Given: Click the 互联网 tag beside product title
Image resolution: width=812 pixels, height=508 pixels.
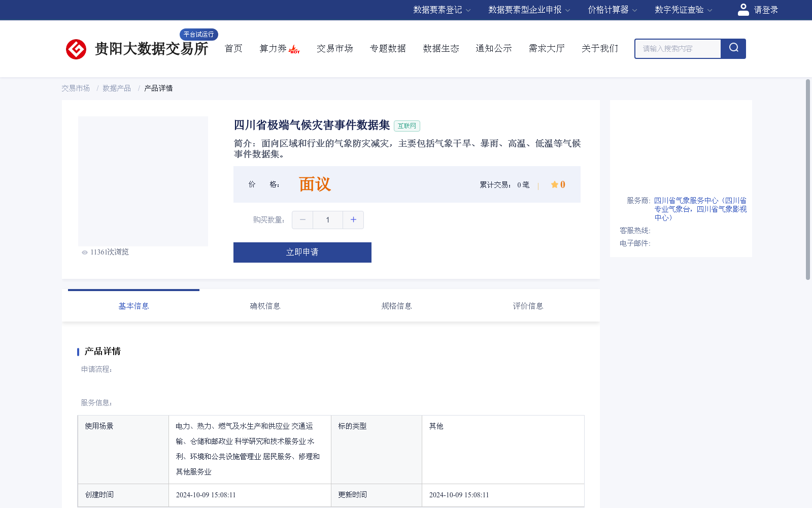Looking at the screenshot, I should [407, 126].
